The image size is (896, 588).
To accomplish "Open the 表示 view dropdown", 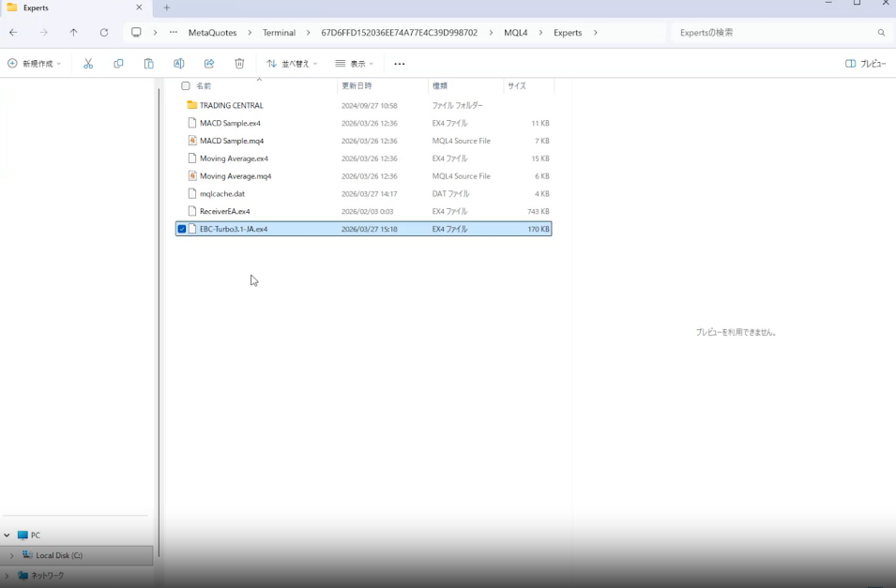I will tap(355, 64).
